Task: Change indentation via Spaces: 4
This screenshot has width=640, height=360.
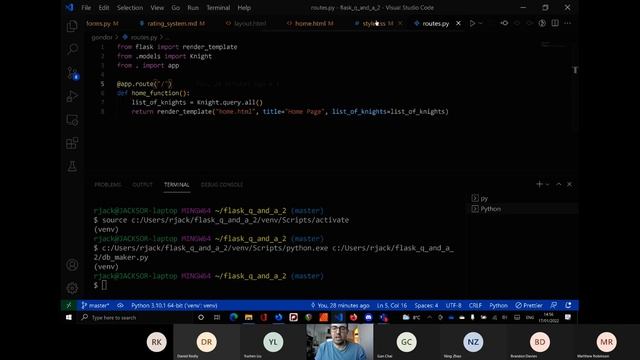Action: coord(426,305)
